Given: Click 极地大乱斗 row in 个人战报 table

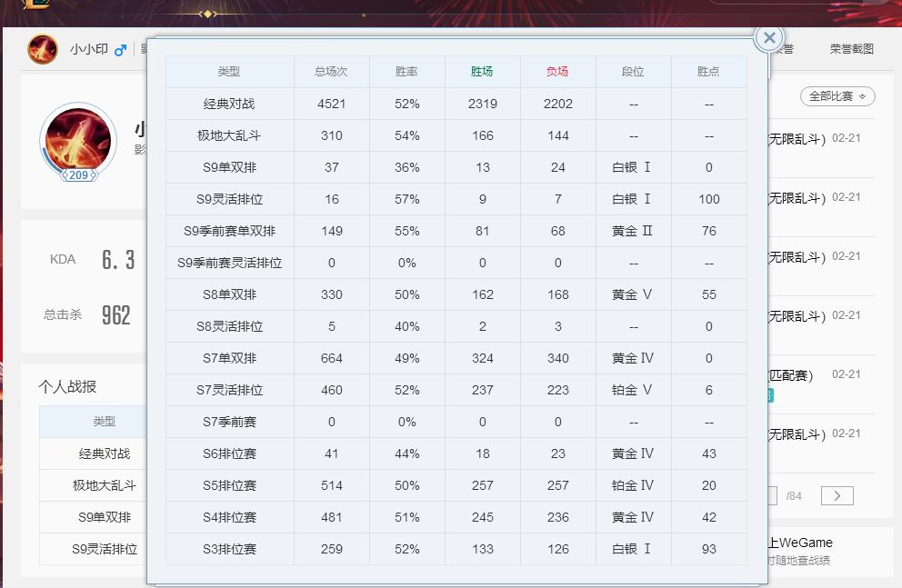Looking at the screenshot, I should pyautogui.click(x=105, y=485).
